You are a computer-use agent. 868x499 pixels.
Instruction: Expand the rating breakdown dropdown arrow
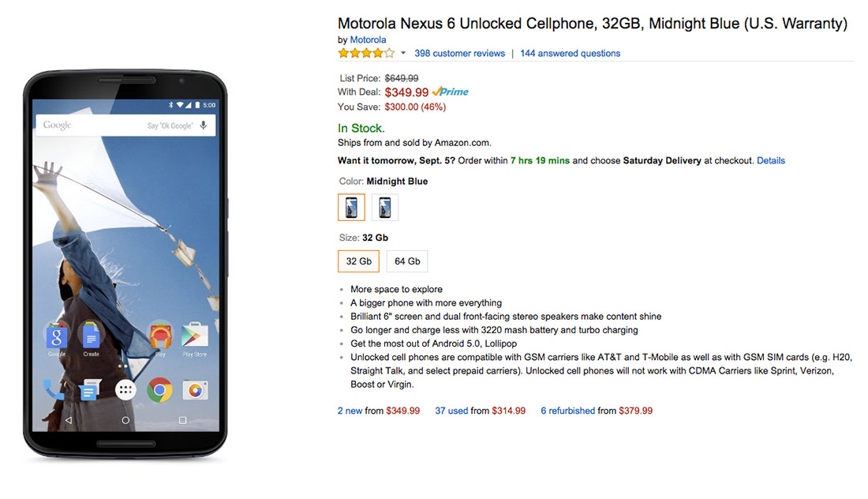[403, 54]
